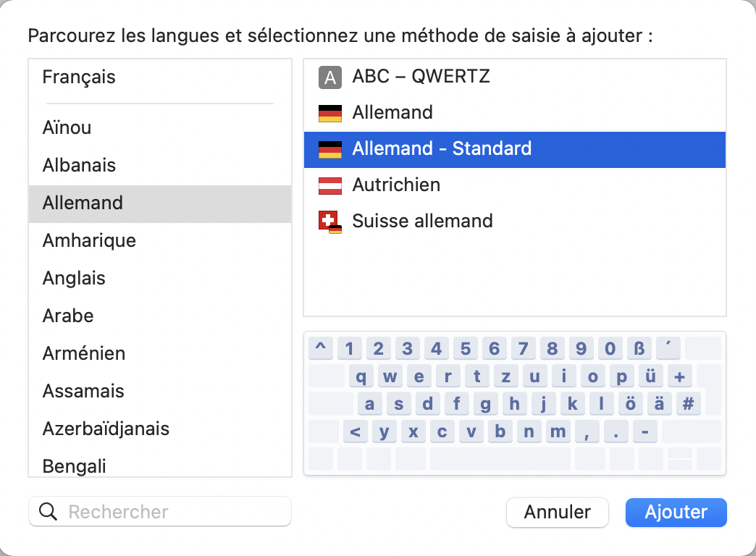
Task: Pick Anglais from the language list
Action: 74,278
